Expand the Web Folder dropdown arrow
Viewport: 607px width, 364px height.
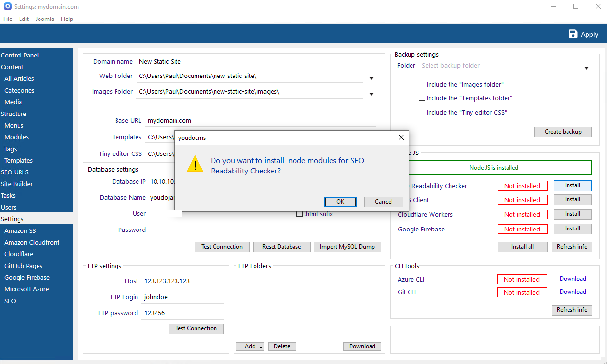click(371, 78)
